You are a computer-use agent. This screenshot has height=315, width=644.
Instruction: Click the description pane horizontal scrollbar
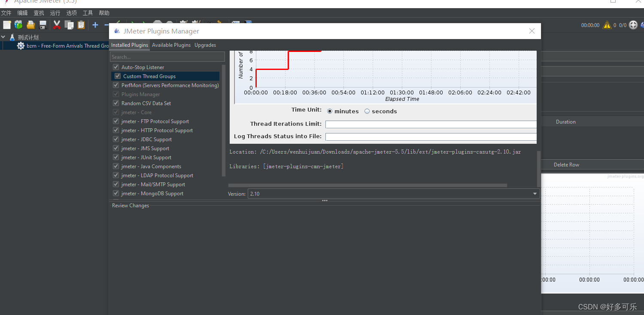368,185
